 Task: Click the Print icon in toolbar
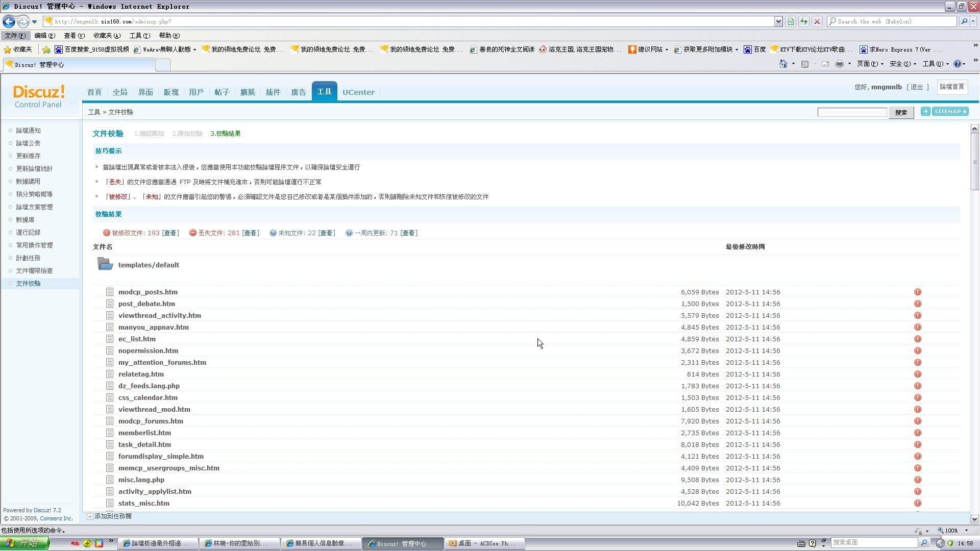pyautogui.click(x=839, y=64)
